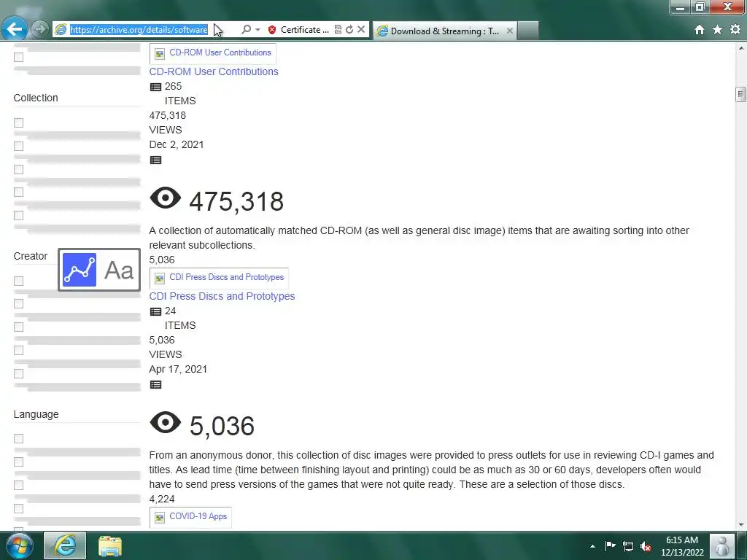Viewport: 747px width, 560px height.
Task: Stop loading with the address bar X
Action: tap(361, 29)
